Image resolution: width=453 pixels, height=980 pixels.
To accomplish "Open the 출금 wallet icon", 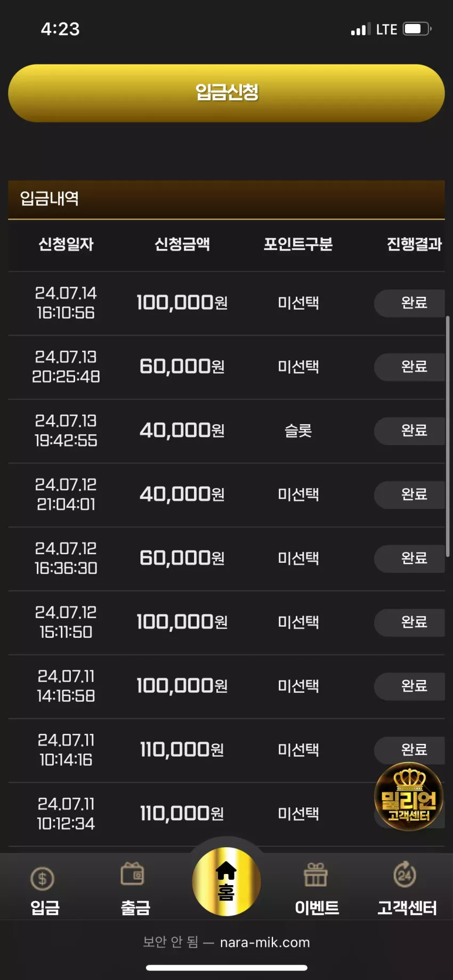I will 133,874.
